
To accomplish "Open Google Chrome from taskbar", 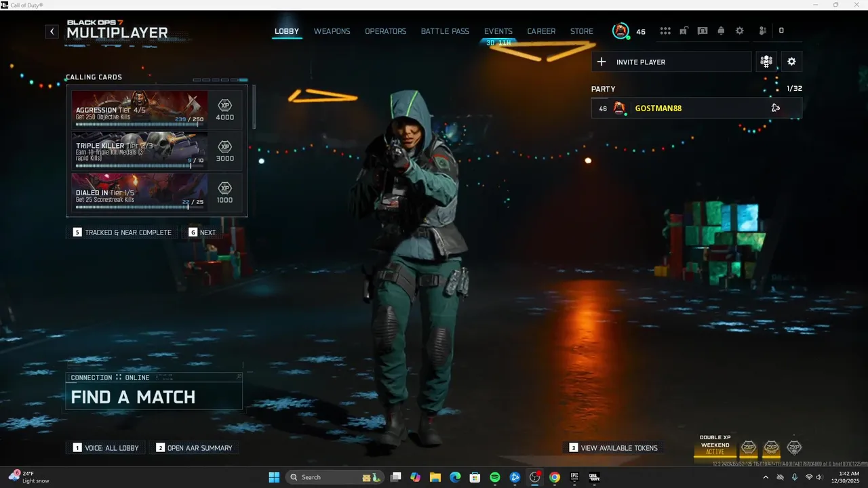I will pyautogui.click(x=555, y=477).
